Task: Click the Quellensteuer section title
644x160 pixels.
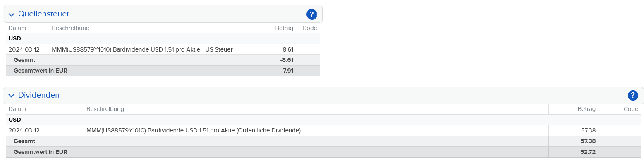Action: pyautogui.click(x=44, y=14)
